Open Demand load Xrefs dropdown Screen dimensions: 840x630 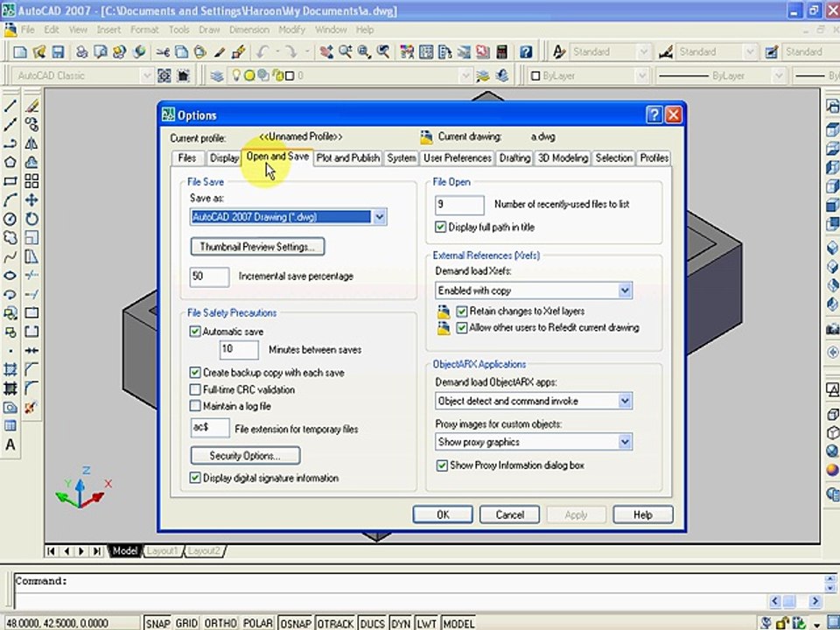click(625, 290)
